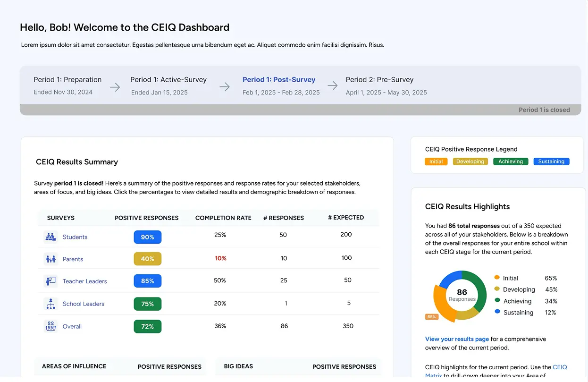Click the 72% Overall positive response badge
The image size is (588, 382).
[147, 326]
